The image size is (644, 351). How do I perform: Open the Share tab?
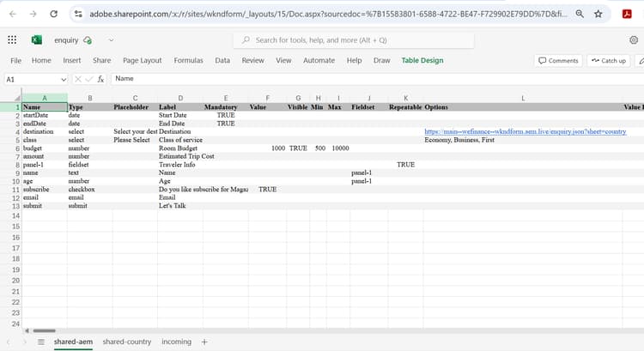[x=102, y=60]
